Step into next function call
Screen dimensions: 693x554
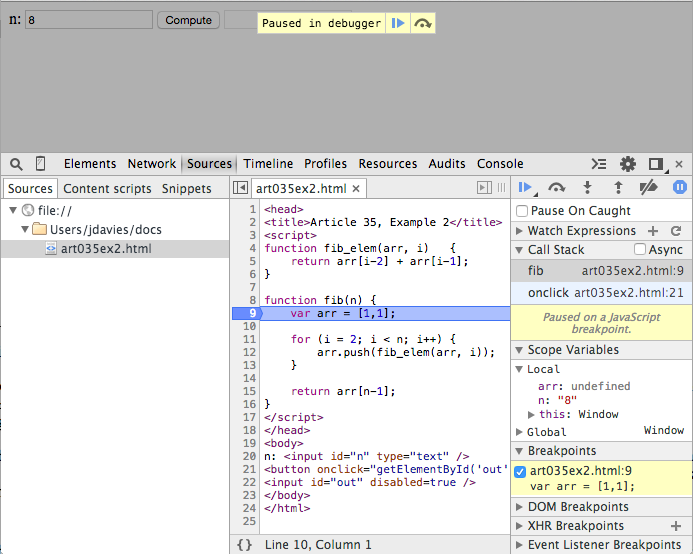587,188
